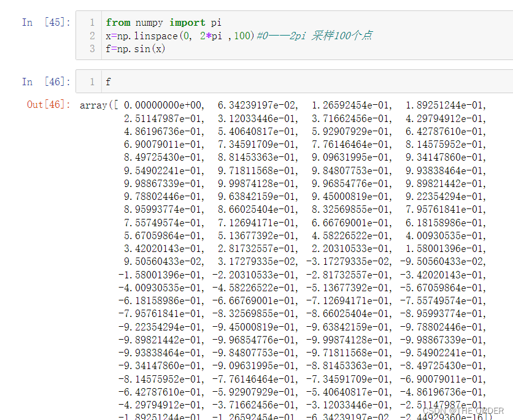513x420 pixels.
Task: Click the 'In [45]:' prompt label
Action: 46,23
